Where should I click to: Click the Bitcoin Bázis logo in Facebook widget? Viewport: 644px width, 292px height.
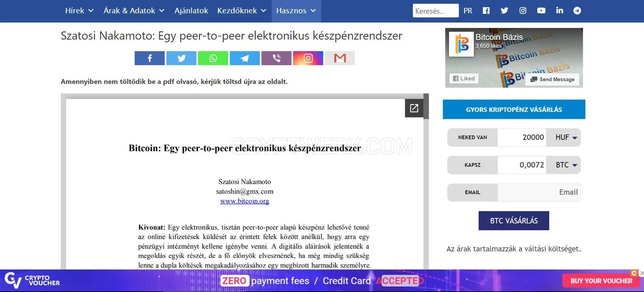[461, 44]
